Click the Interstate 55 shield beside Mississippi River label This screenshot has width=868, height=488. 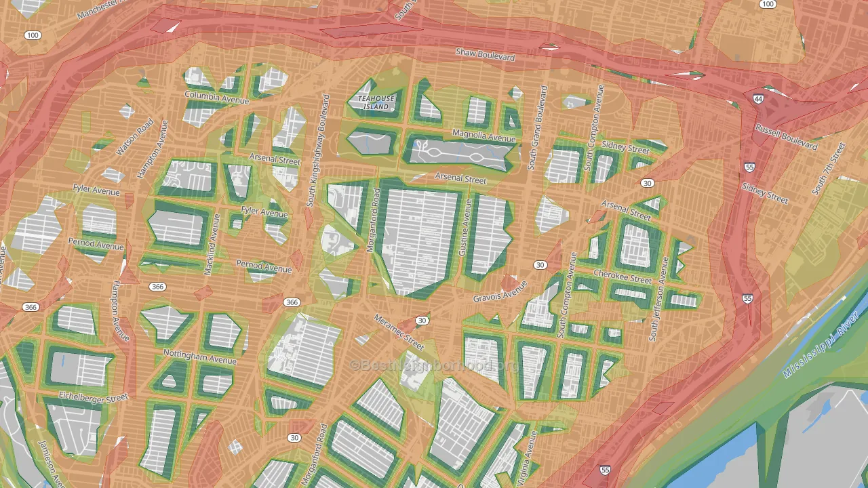(747, 298)
